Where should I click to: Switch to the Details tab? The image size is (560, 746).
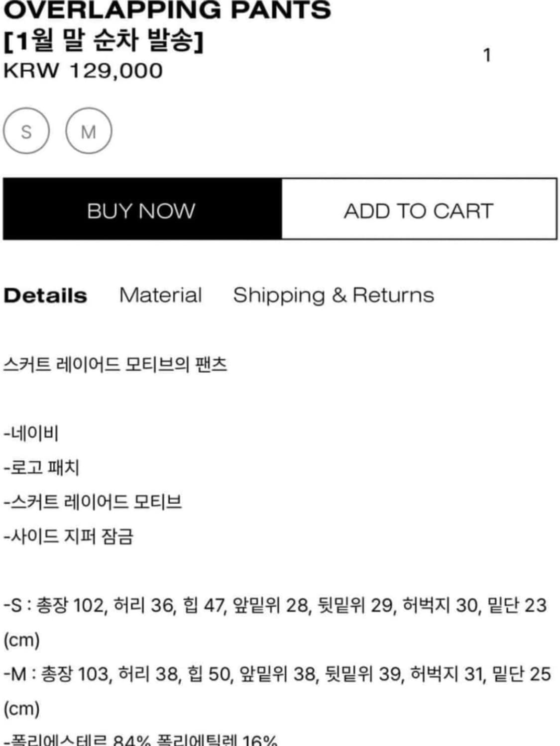pos(45,295)
